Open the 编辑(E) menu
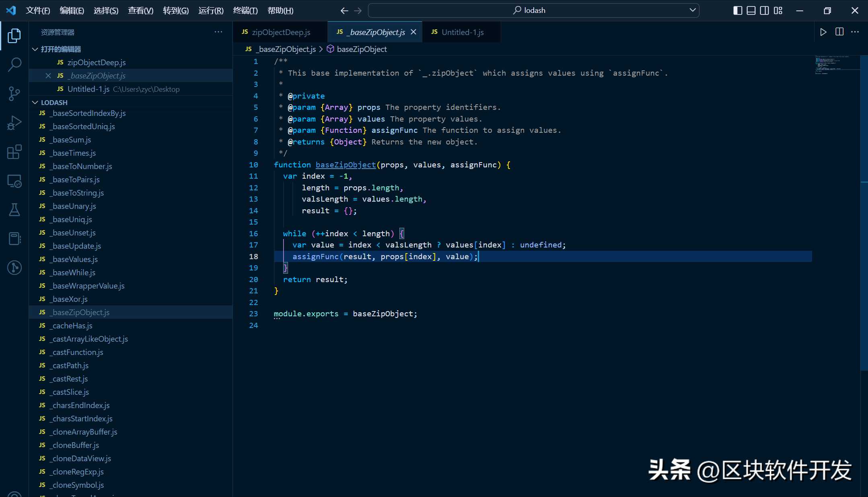The height and width of the screenshot is (497, 868). 72,10
